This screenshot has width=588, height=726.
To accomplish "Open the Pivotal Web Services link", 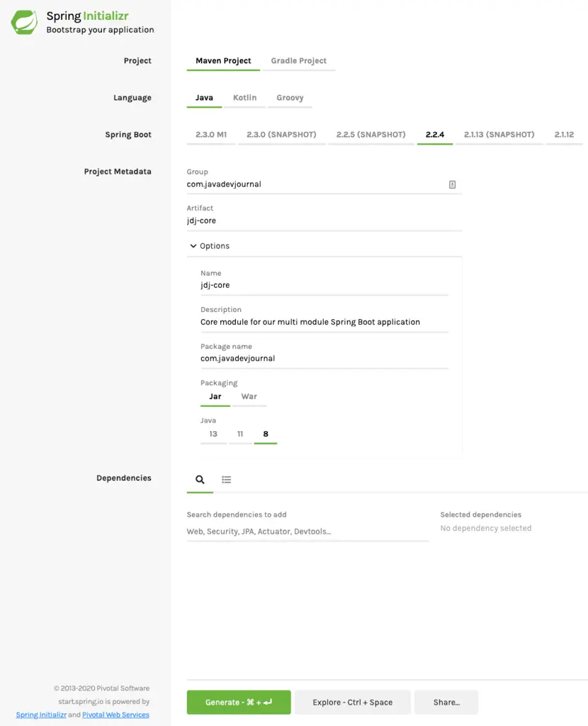I will 115,715.
